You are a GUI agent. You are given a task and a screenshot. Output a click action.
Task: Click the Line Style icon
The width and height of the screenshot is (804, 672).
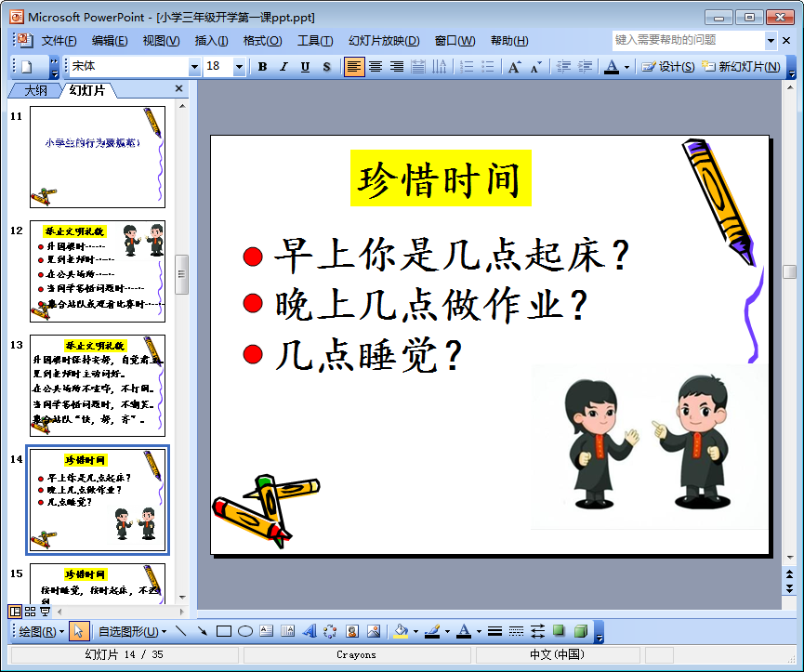(x=494, y=631)
